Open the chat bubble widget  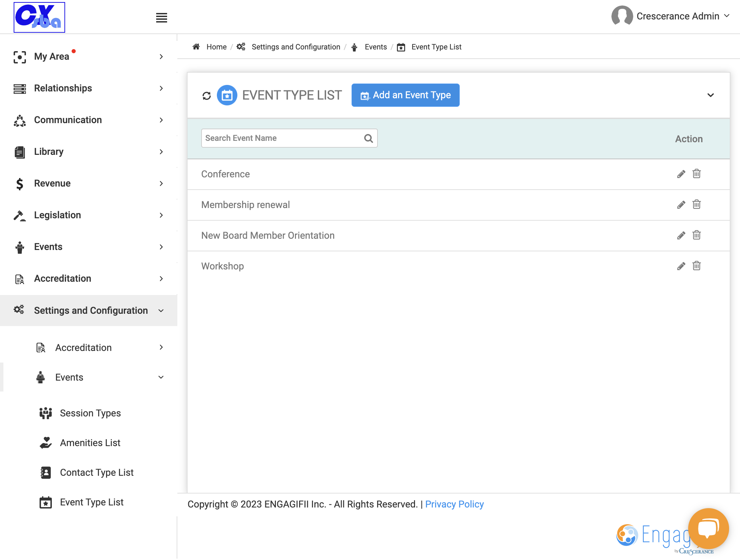pyautogui.click(x=708, y=528)
